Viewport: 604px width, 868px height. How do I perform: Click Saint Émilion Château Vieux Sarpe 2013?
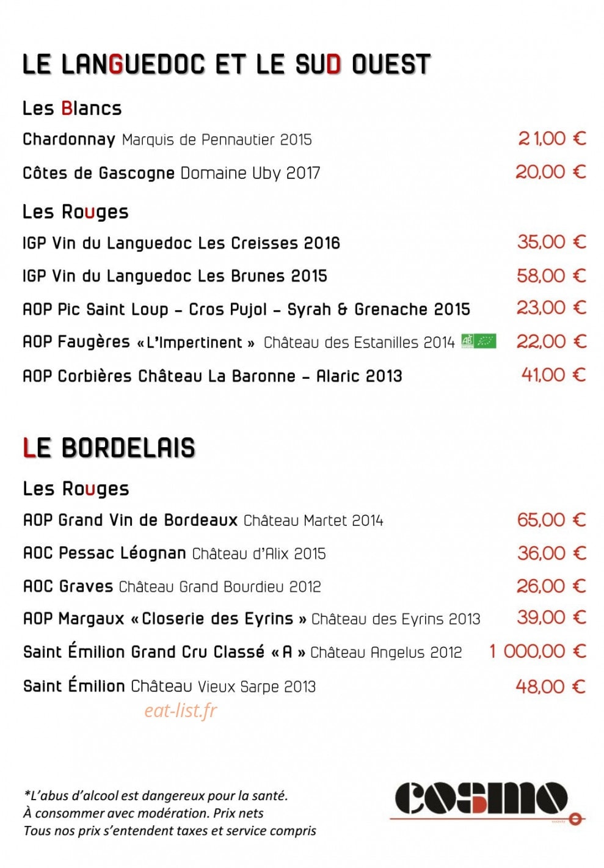click(170, 686)
